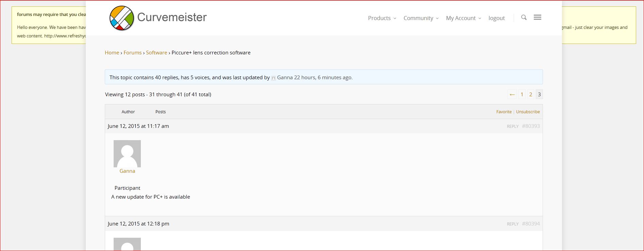The width and height of the screenshot is (644, 251).
Task: Open the Software breadcrumb link
Action: (156, 52)
